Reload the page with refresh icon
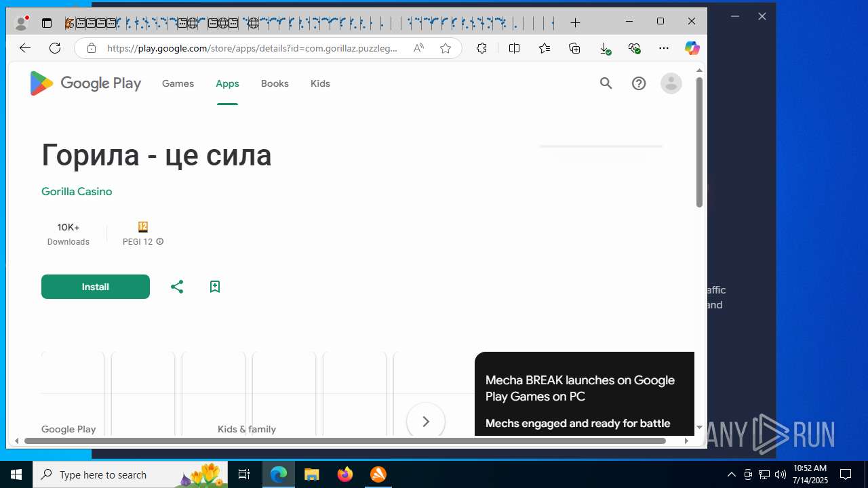The height and width of the screenshot is (488, 868). [55, 48]
